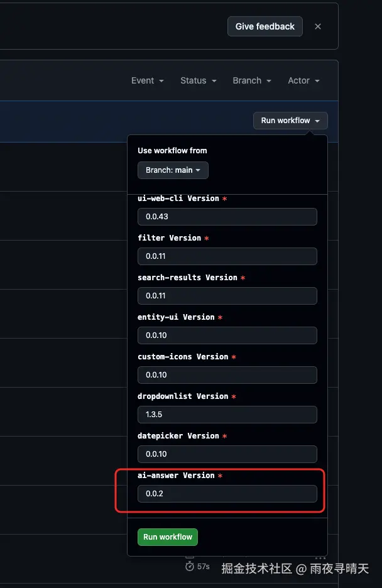Focus the filter Version input
Image resolution: width=382 pixels, height=588 pixels.
(x=227, y=256)
